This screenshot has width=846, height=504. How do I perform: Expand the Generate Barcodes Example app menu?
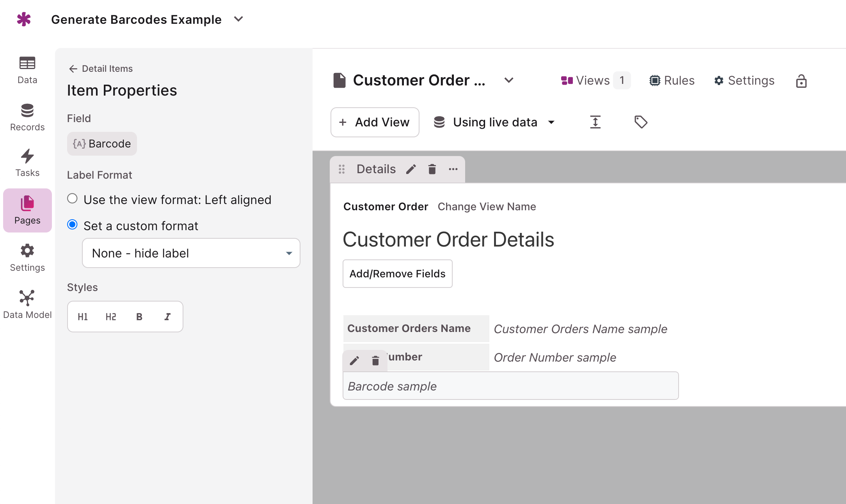coord(238,19)
